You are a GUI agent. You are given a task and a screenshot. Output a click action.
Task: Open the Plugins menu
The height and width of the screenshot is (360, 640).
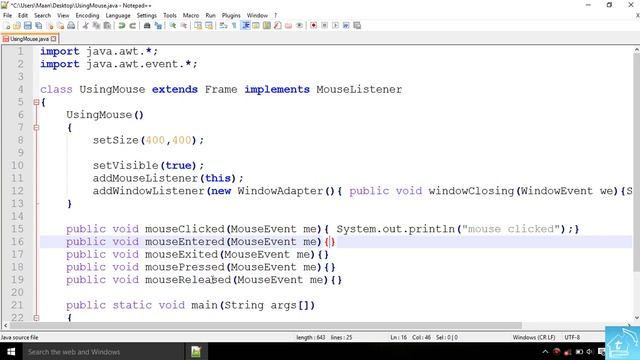pyautogui.click(x=231, y=15)
